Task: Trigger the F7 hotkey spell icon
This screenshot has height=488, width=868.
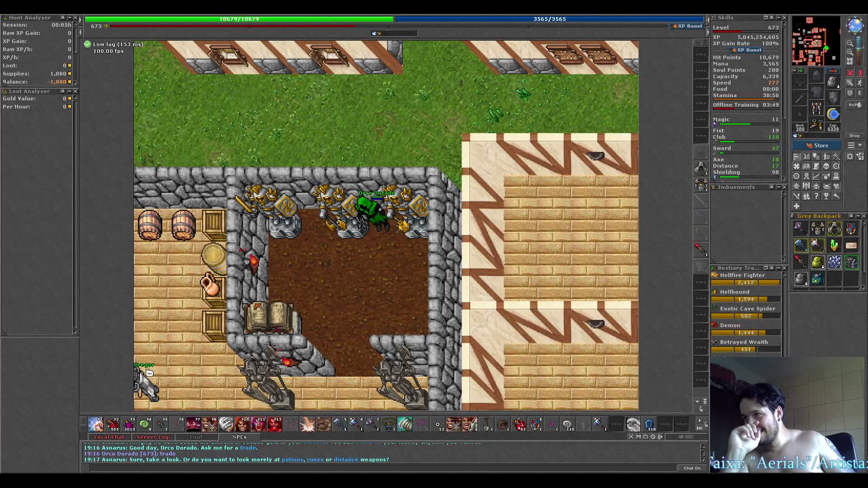Action: pos(193,424)
